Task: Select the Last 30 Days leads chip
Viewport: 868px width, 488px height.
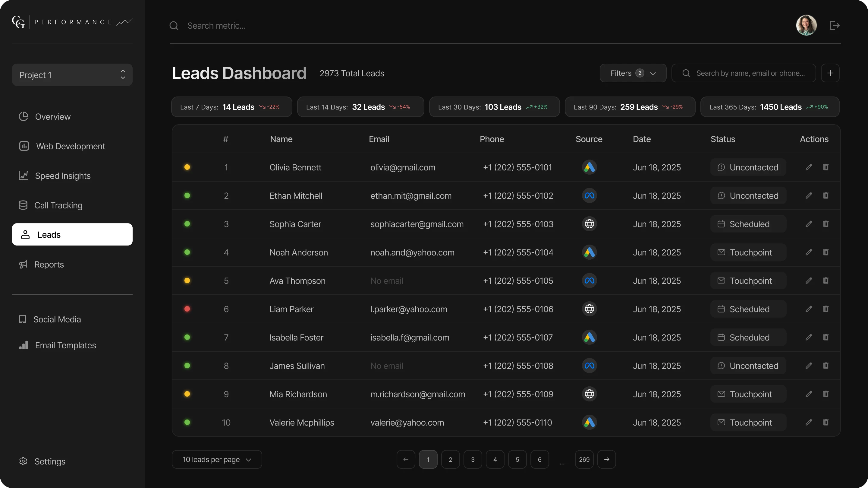Action: coord(494,107)
